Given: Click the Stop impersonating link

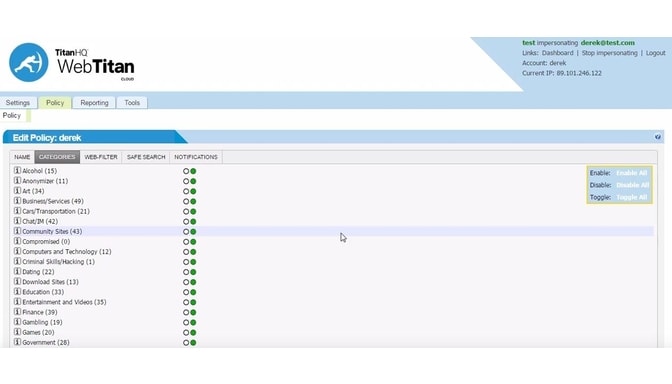Looking at the screenshot, I should point(609,53).
